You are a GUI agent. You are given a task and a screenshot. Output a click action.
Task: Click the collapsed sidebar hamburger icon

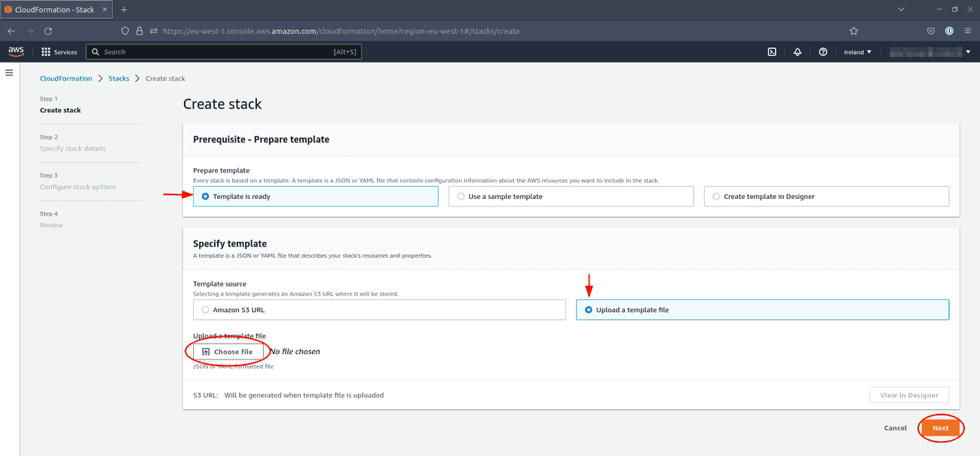coord(10,72)
